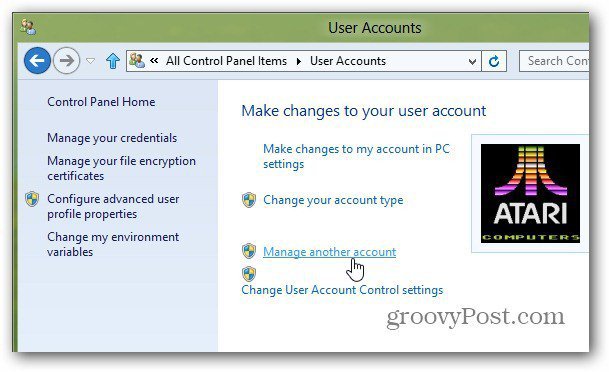Image resolution: width=609 pixels, height=372 pixels.
Task: Select All Control Panel Items breadcrumb
Action: (226, 61)
